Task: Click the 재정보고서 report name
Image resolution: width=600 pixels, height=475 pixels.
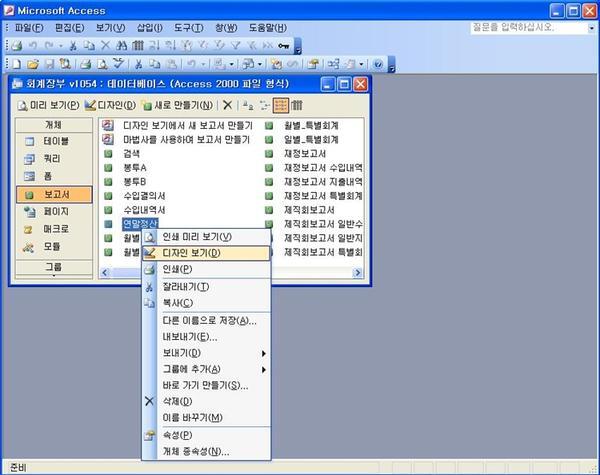Action: tap(305, 153)
